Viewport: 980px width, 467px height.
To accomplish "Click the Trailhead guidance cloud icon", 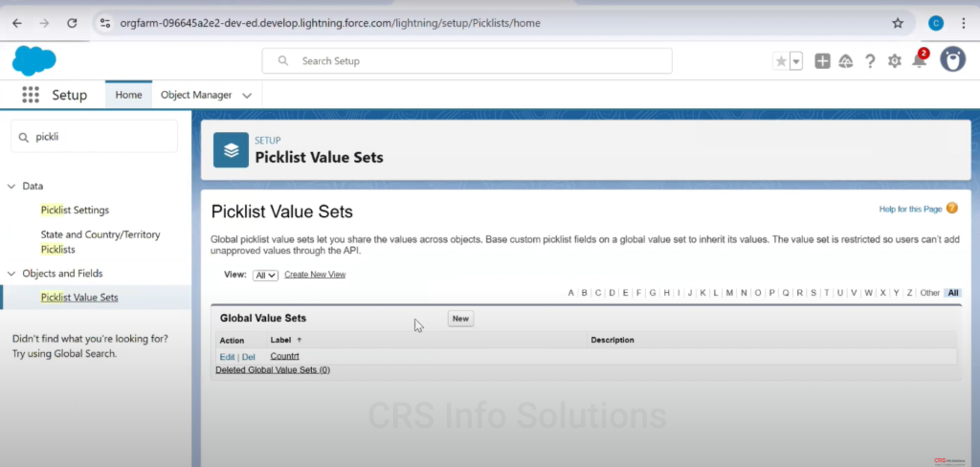I will click(x=846, y=60).
